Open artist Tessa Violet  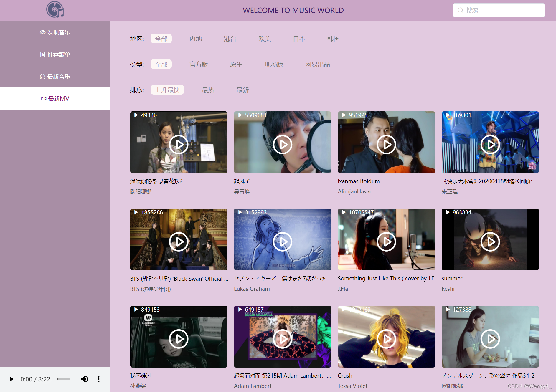click(x=353, y=386)
